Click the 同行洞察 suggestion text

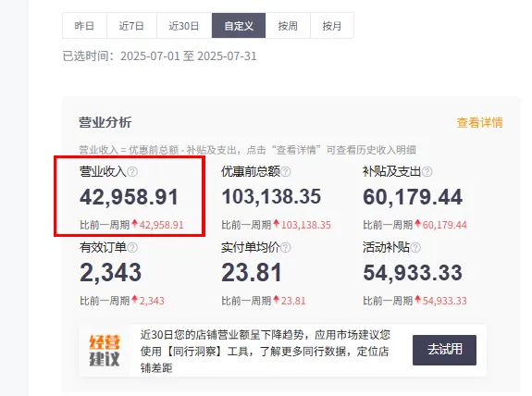(266, 352)
